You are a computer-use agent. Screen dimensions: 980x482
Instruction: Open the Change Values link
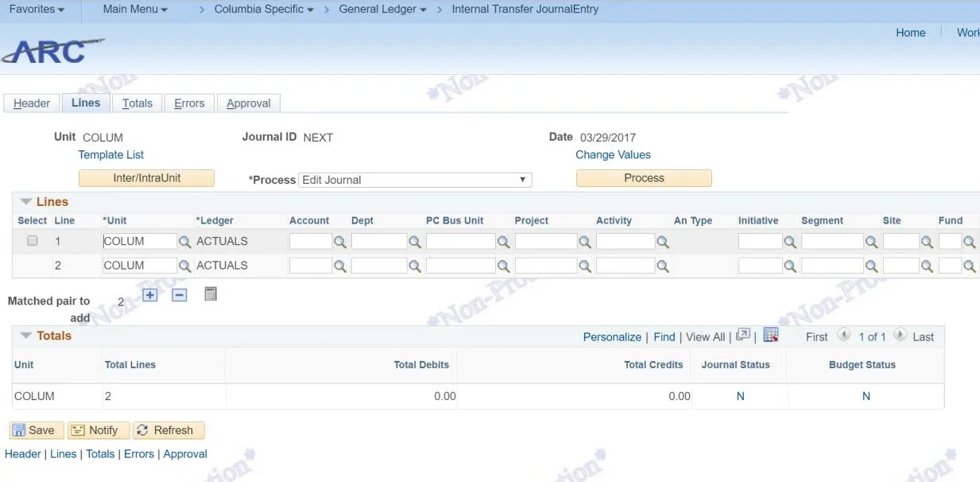[613, 155]
